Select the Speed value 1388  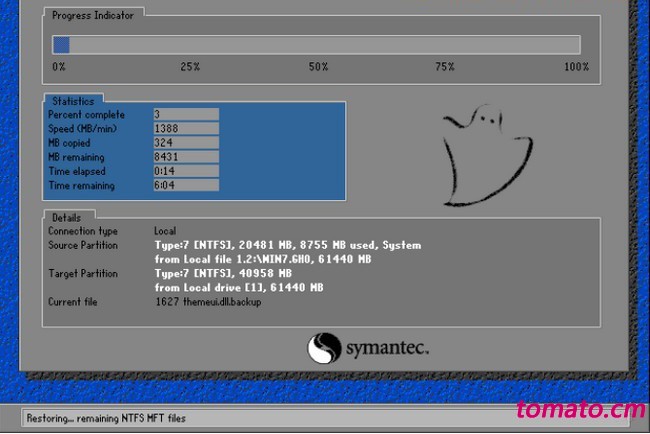coord(186,129)
